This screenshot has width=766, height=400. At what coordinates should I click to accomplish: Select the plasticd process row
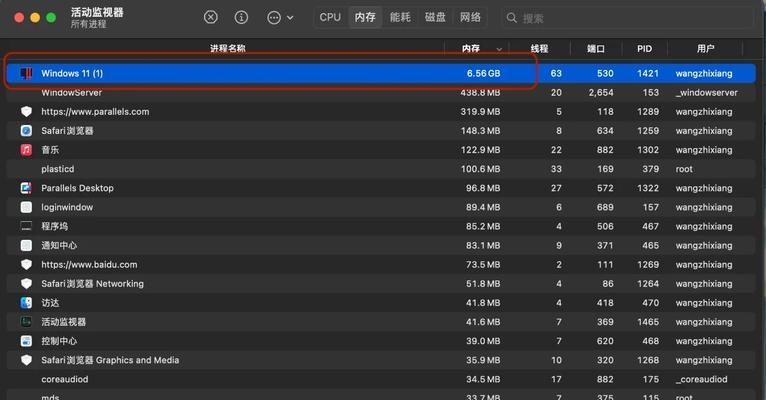coord(381,168)
